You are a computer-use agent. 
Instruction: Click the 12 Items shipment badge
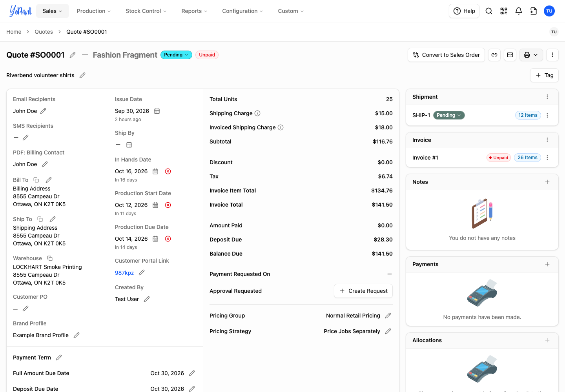pos(528,115)
